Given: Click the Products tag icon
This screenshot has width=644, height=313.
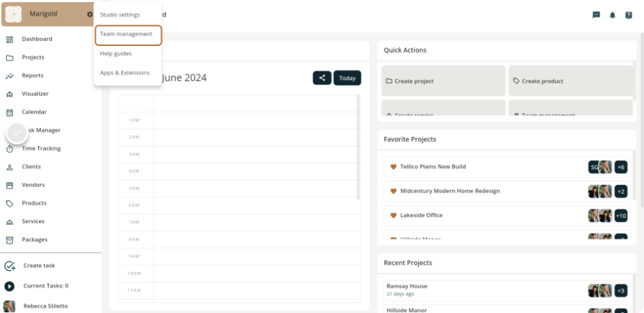Looking at the screenshot, I should [10, 203].
